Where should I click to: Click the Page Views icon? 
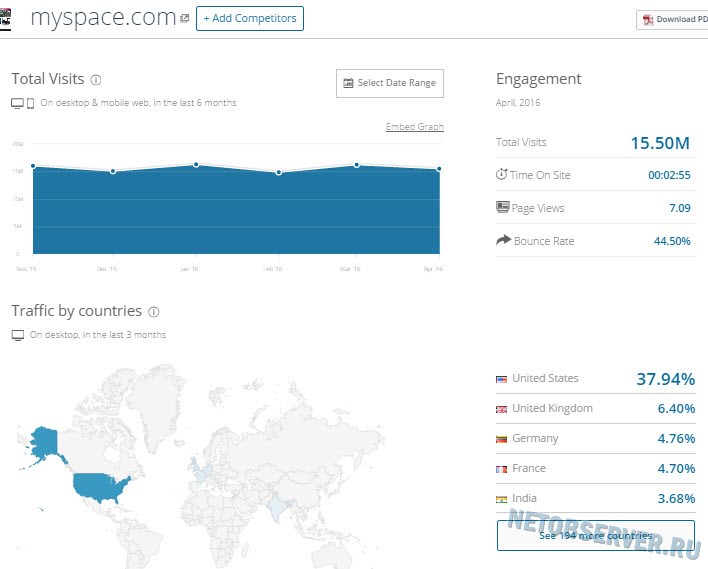point(503,207)
